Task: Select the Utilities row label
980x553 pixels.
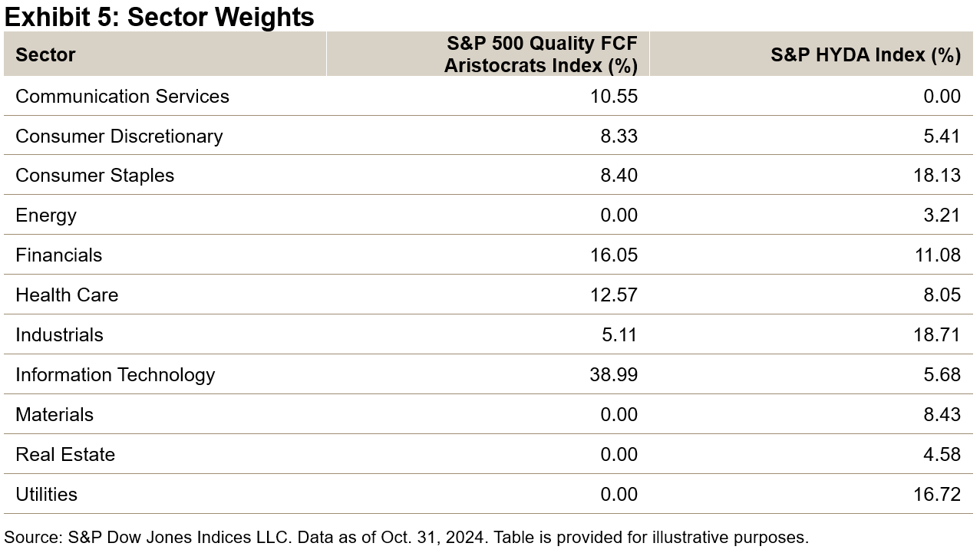Action: pyautogui.click(x=46, y=495)
